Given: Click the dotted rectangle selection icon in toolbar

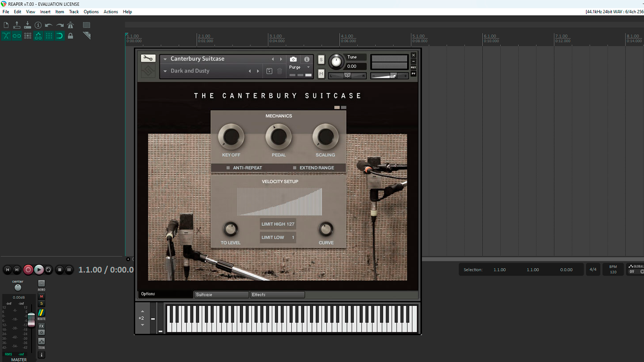Looking at the screenshot, I should 87,25.
